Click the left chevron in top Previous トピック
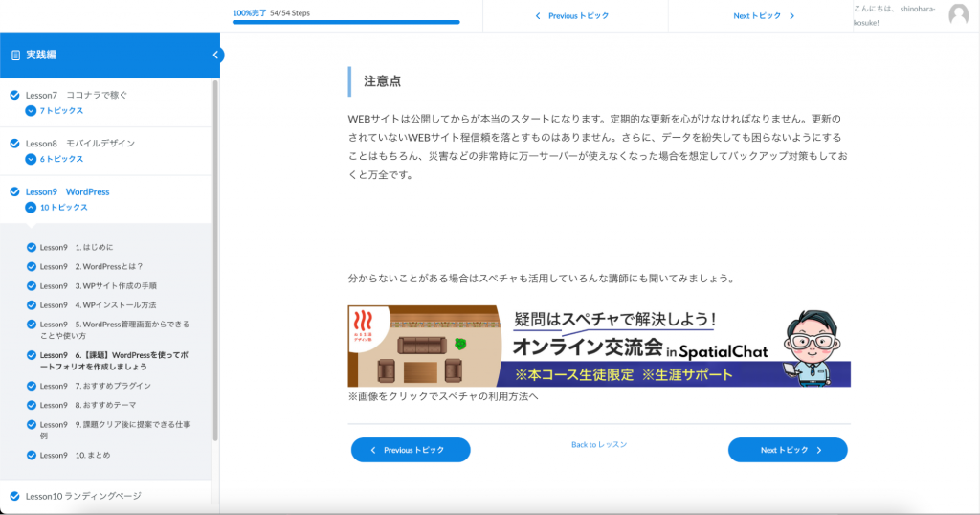 tap(538, 16)
